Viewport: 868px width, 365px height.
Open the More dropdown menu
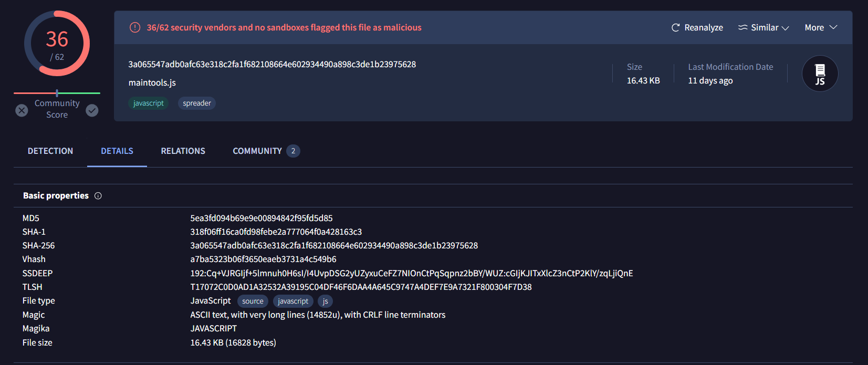[x=821, y=28]
